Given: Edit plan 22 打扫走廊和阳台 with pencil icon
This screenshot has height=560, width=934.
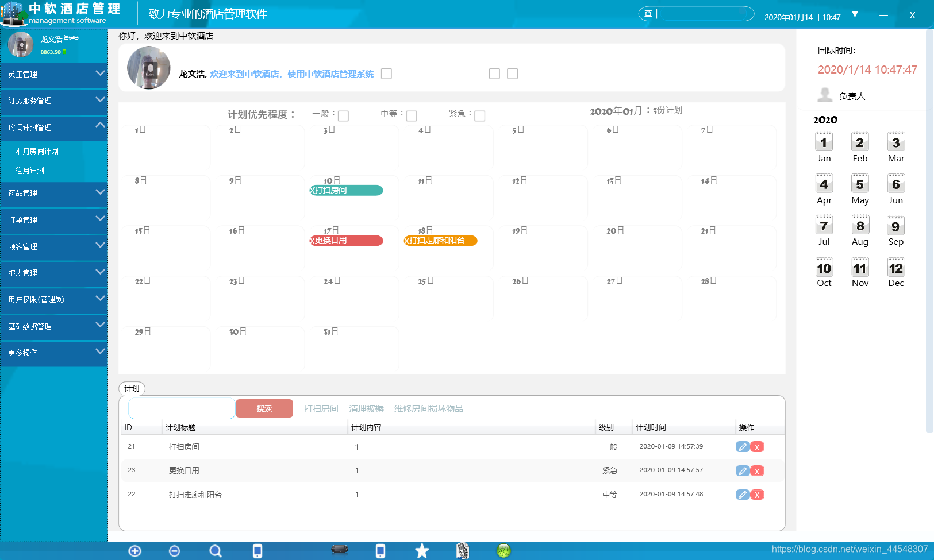Looking at the screenshot, I should click(743, 495).
